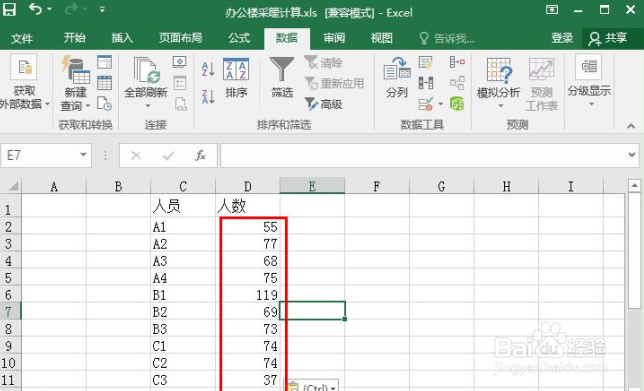
Task: Open the 模拟分析 what-if analysis dropdown
Action: click(x=499, y=83)
